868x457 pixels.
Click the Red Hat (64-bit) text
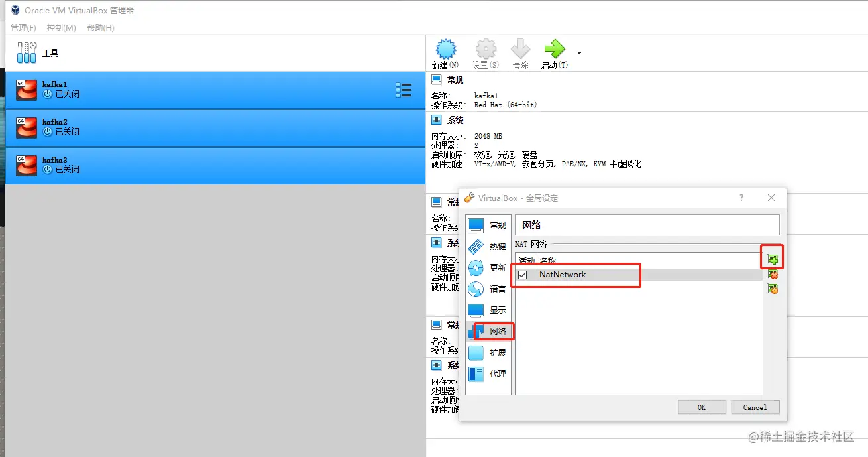click(506, 105)
